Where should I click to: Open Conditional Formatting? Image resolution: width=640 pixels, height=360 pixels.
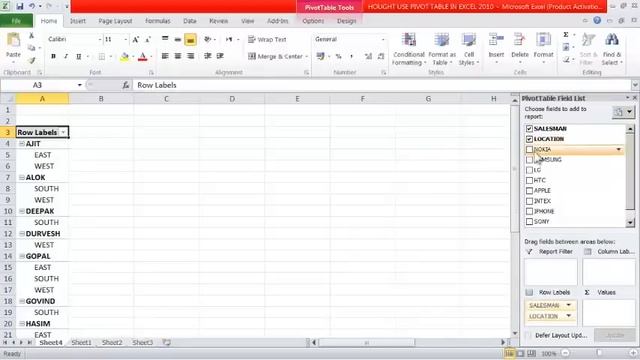(409, 50)
